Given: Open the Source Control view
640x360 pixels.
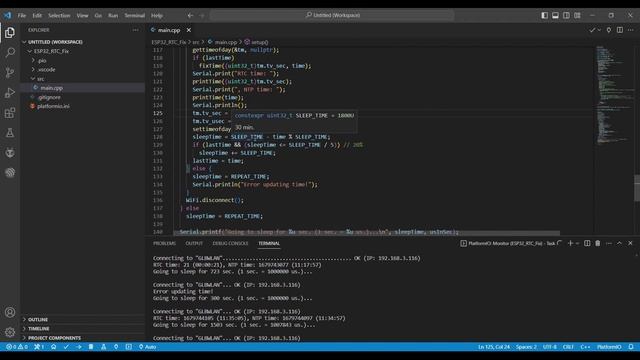Looking at the screenshot, I should point(10,73).
